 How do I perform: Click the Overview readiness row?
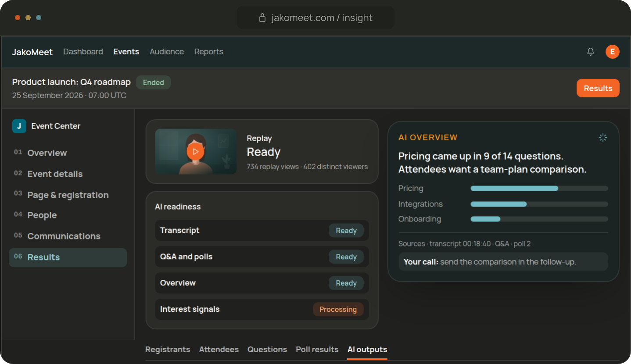pos(262,283)
